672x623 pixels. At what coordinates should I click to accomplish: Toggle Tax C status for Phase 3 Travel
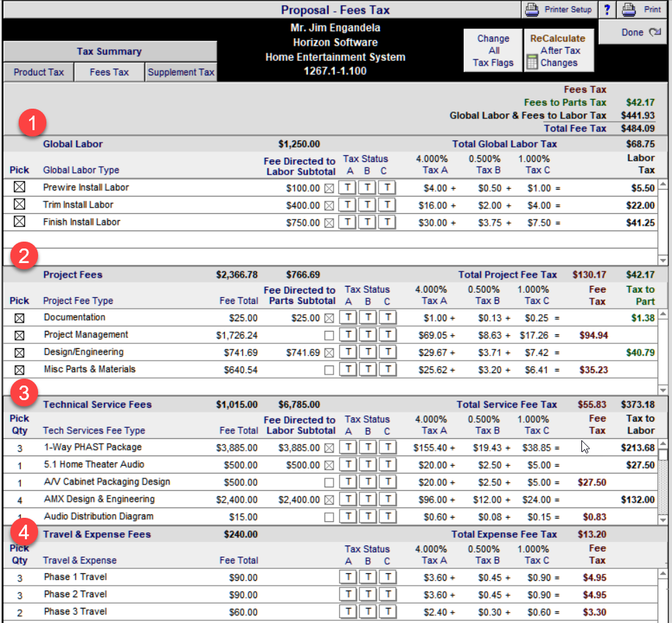(388, 612)
